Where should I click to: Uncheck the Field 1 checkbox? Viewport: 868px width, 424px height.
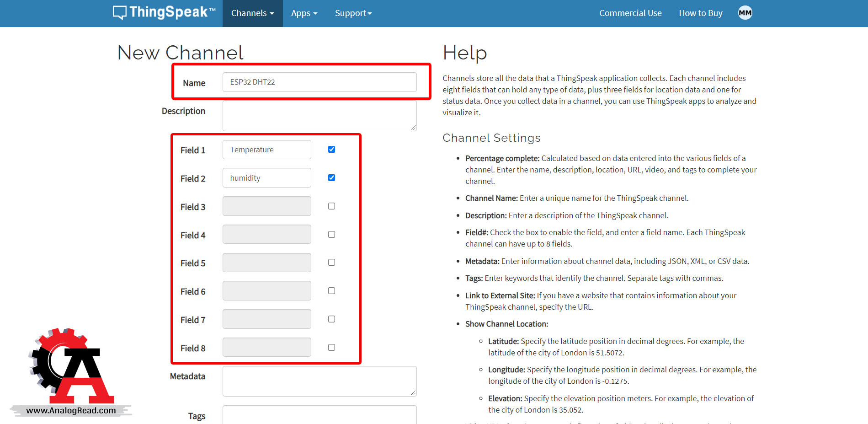[x=331, y=150]
